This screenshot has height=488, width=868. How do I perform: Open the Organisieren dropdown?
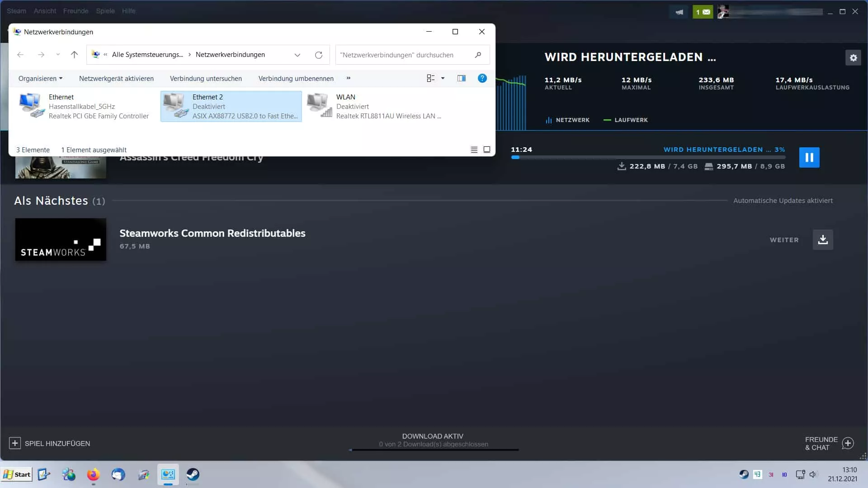[40, 78]
